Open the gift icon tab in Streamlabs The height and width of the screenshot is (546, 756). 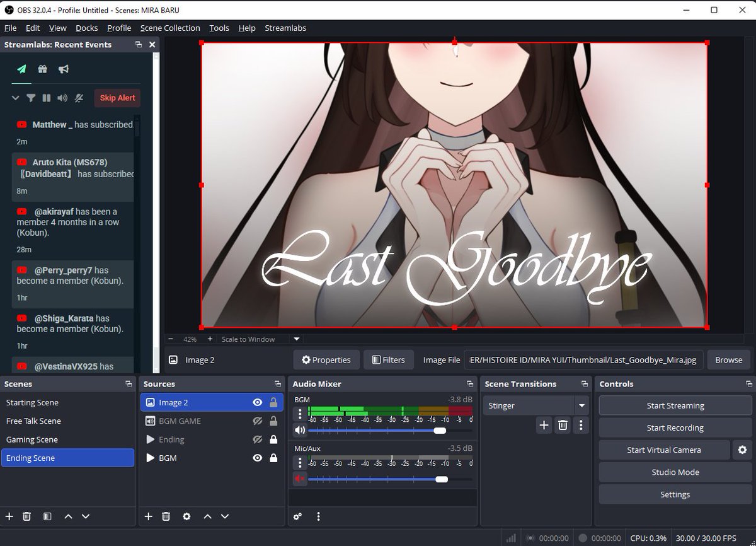coord(42,69)
